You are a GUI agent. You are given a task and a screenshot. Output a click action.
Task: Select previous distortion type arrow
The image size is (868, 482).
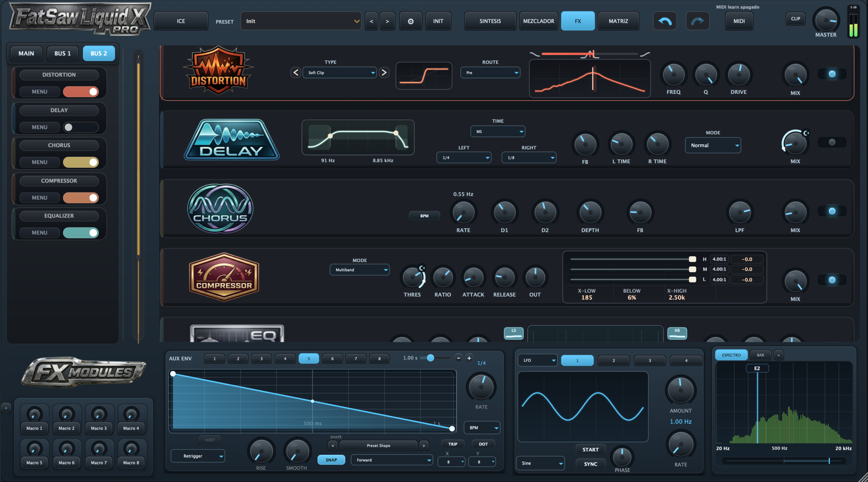coord(296,72)
